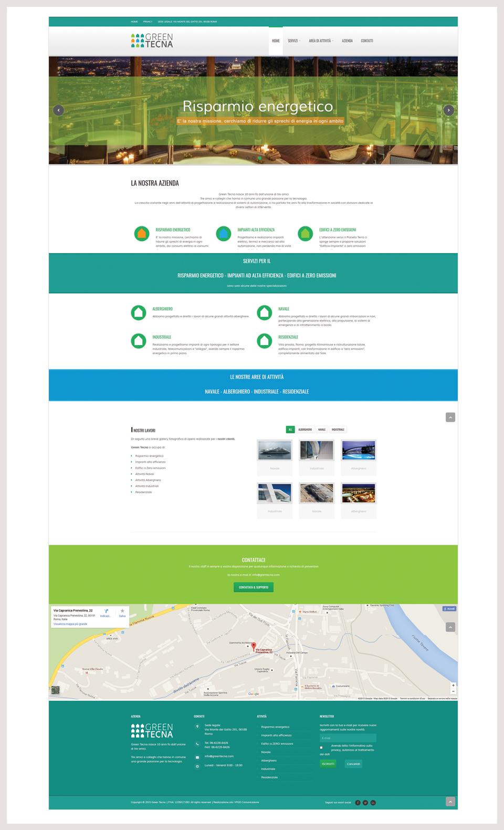Image resolution: width=504 pixels, height=830 pixels.
Task: Click footer location pin icon by Sede legale
Action: pyautogui.click(x=197, y=727)
